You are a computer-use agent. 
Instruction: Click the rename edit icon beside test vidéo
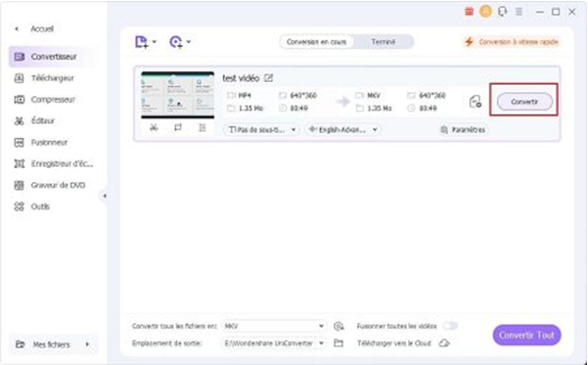tap(268, 78)
